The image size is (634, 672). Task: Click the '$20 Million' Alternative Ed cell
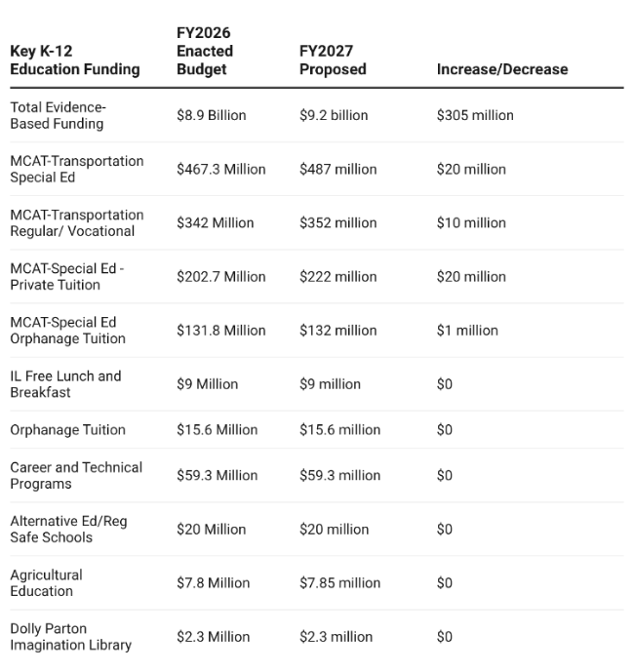212,529
